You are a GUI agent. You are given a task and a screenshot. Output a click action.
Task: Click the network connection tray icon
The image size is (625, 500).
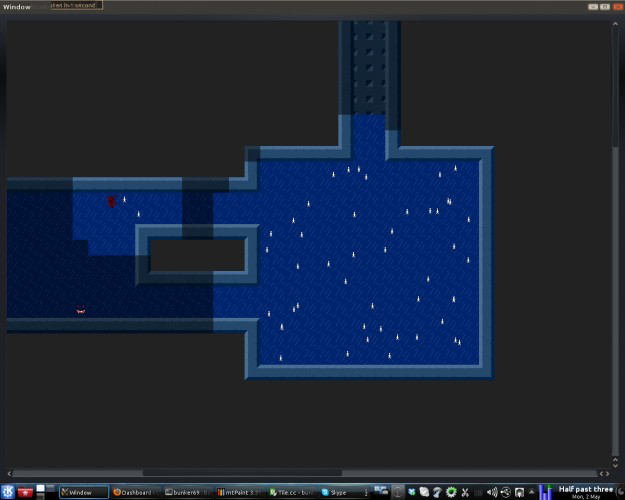(x=505, y=492)
